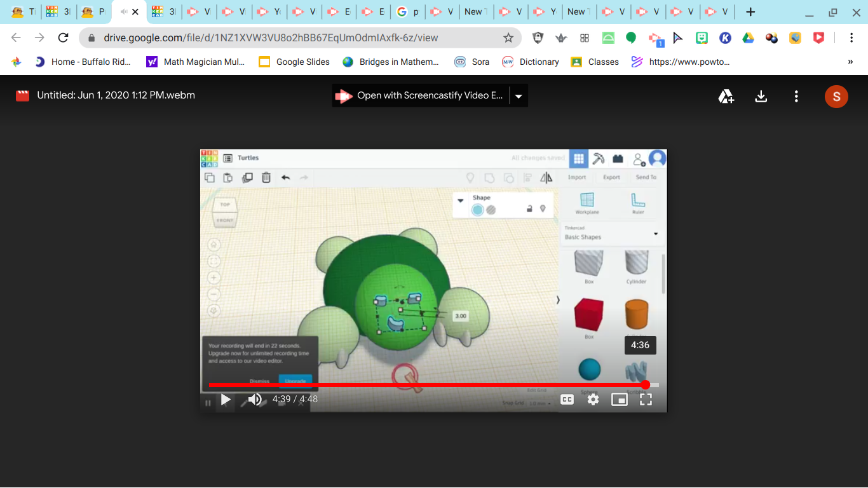The height and width of the screenshot is (488, 868).
Task: Click the file name Untitled: Jun 1, 2020
Action: coord(116,95)
